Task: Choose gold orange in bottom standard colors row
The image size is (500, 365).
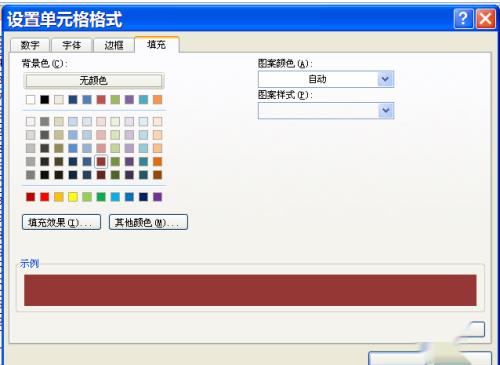Action: coord(59,197)
